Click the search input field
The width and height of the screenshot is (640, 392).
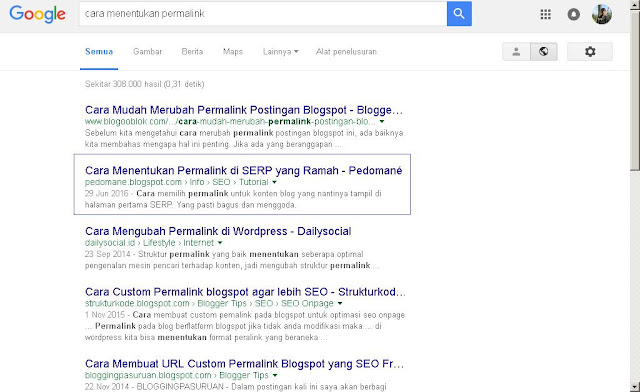[263, 13]
